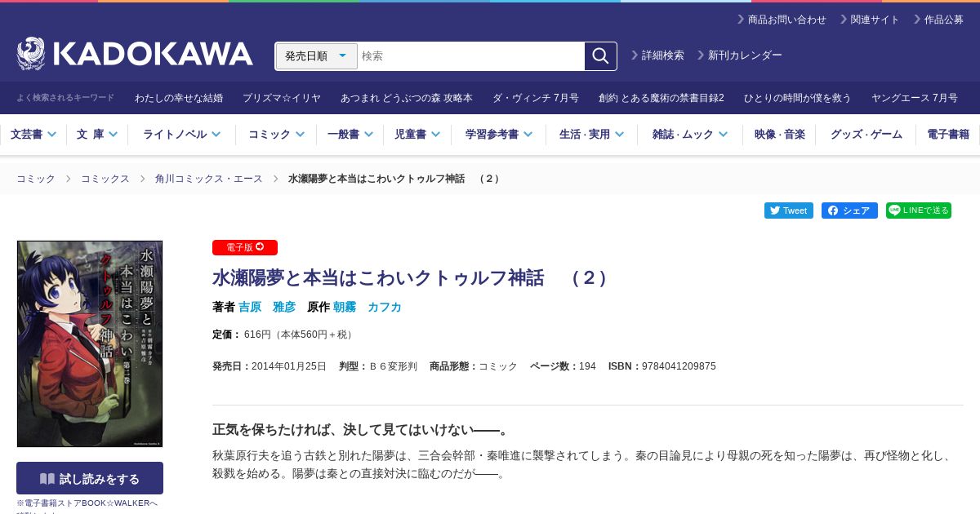Send via LINEで送る button
The image size is (980, 514).
pos(919,210)
